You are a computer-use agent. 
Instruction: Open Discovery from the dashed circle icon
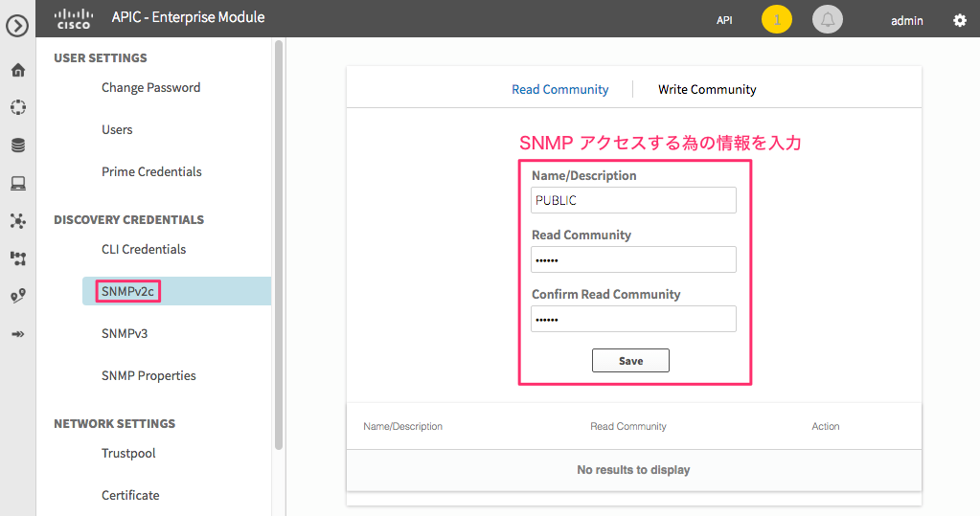pos(18,107)
